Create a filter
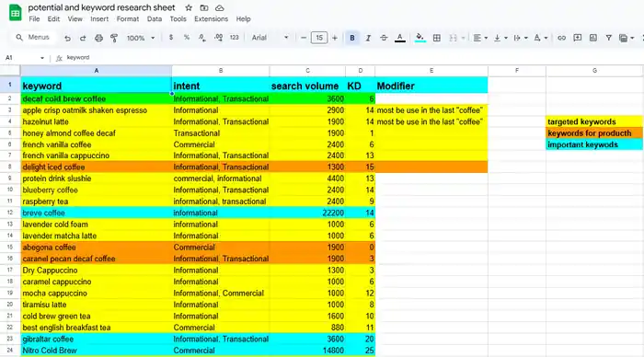This screenshot has width=644, height=357. pos(609,38)
